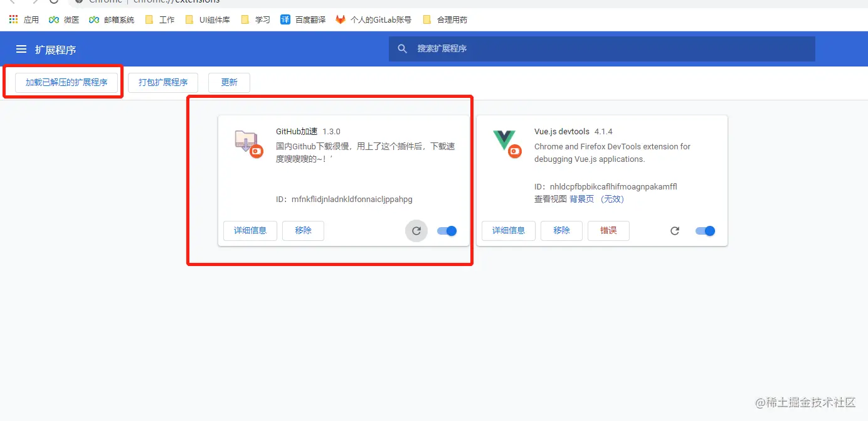Click 移除 for Vue.js devtools
This screenshot has height=421, width=868.
click(561, 230)
